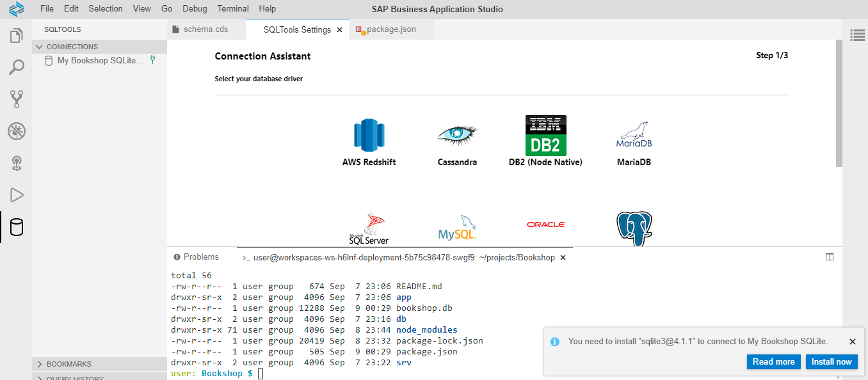Toggle the panel layout icon near Problems bar

coord(830,257)
